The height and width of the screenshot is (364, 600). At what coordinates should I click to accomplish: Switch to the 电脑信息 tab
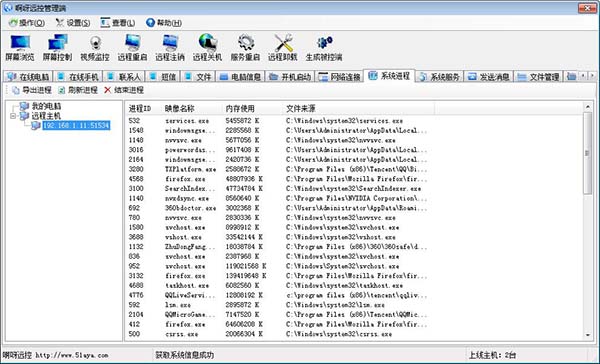coord(240,77)
